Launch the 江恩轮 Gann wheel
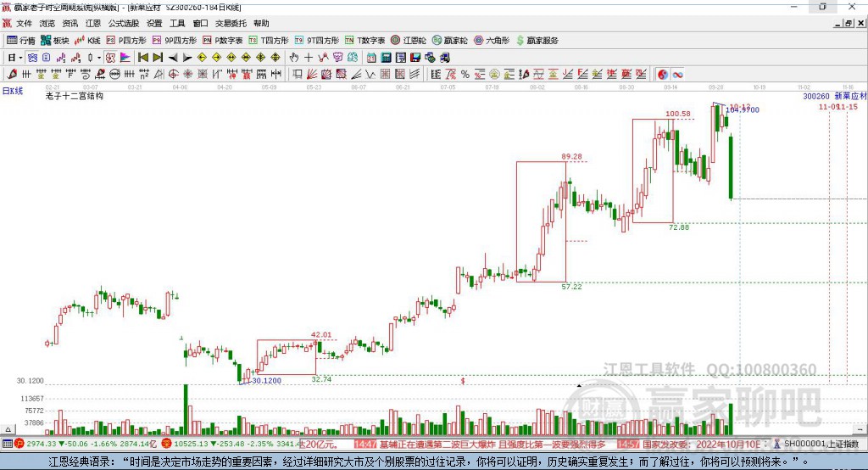 (409, 41)
